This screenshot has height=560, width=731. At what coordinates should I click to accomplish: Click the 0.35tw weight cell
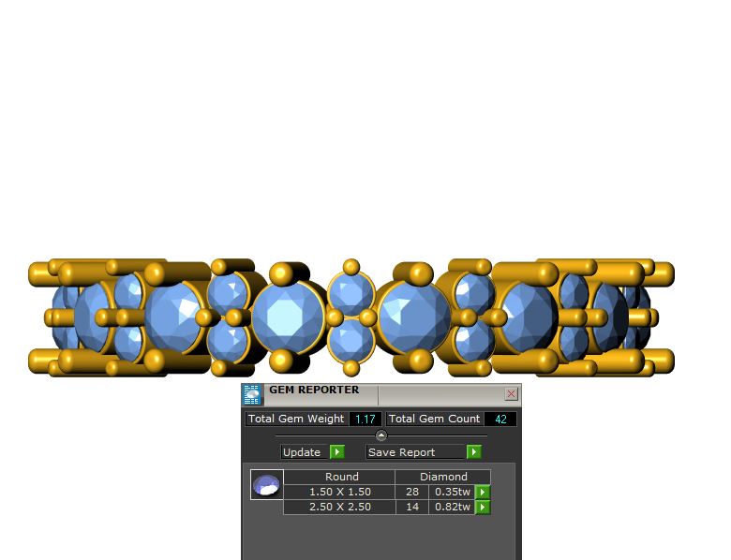click(453, 492)
